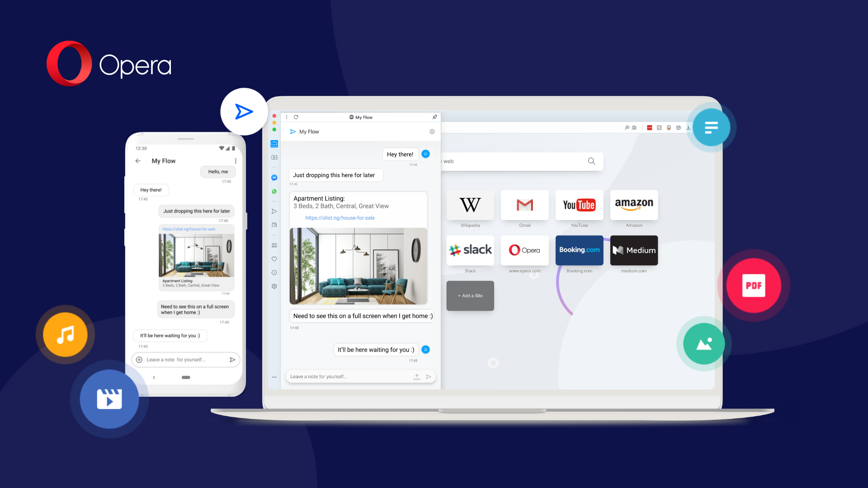The width and height of the screenshot is (868, 488).
Task: Open the Speed Dial grid icon in the sidebar
Action: [274, 245]
